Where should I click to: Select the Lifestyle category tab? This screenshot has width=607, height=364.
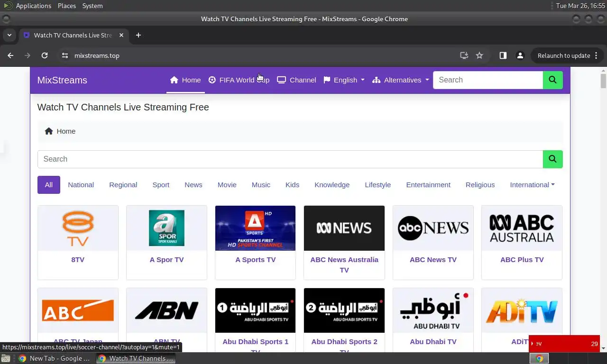(x=378, y=185)
